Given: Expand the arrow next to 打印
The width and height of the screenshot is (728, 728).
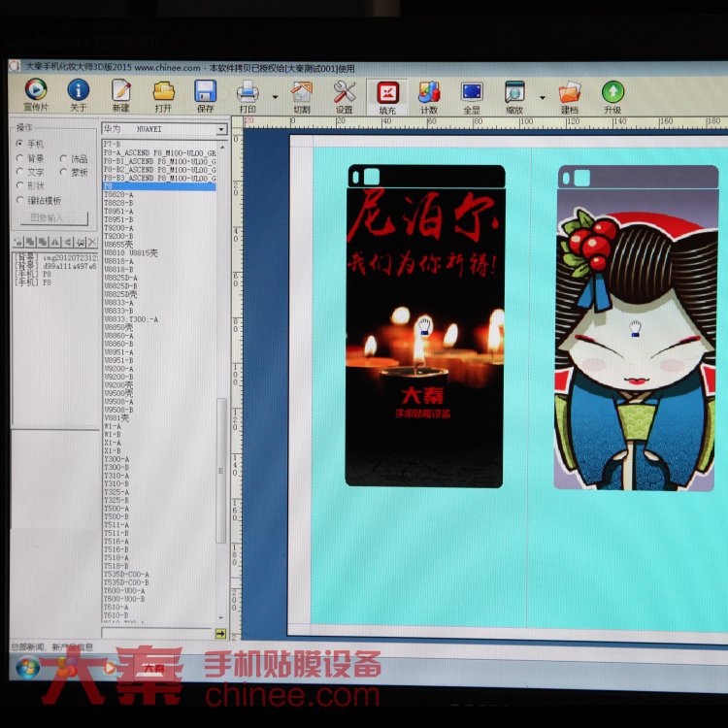Looking at the screenshot, I should pos(275,97).
